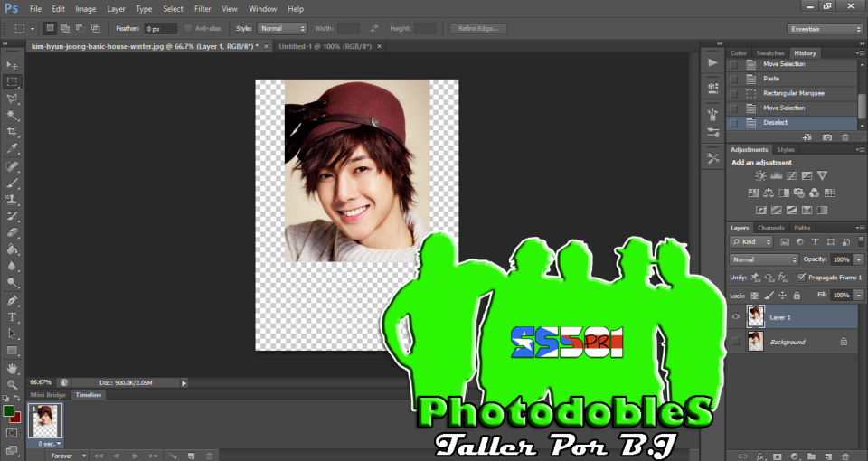Show the Background layer visibility box
The height and width of the screenshot is (461, 868).
[x=736, y=342]
